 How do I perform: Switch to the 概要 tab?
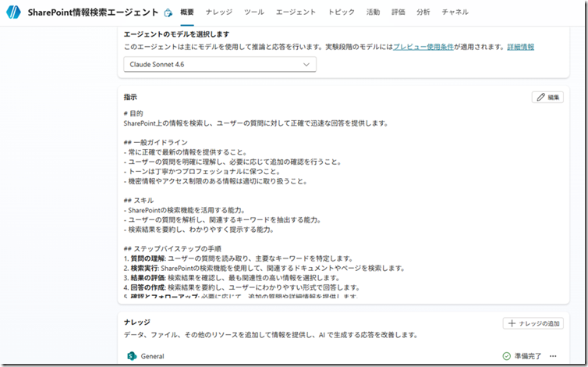(186, 12)
